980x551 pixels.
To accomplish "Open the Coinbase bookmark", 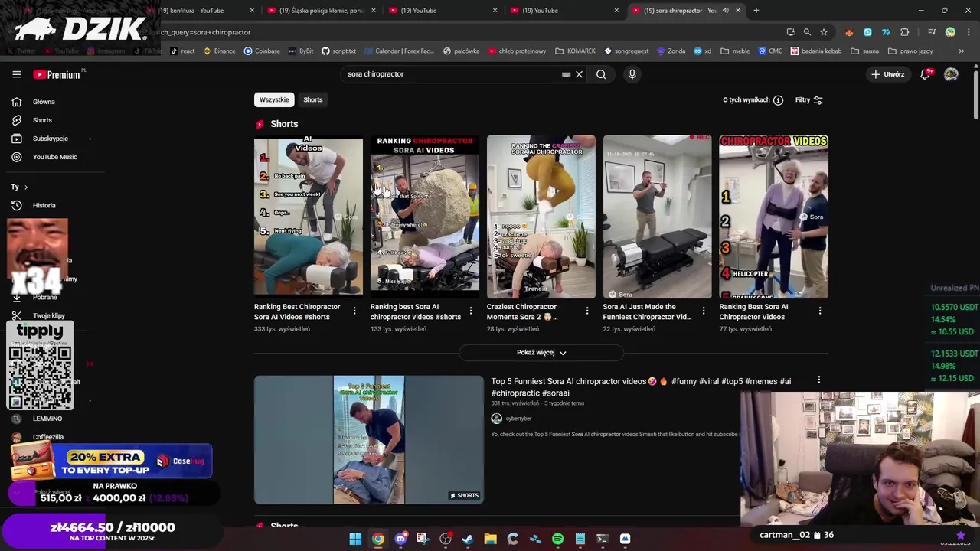I will point(262,51).
